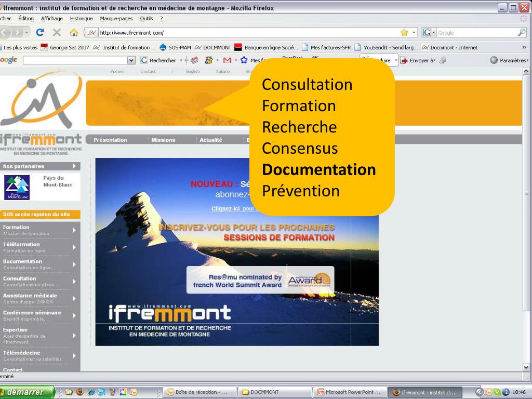Open Docmmont - Internet bookmark
Image resolution: width=532 pixels, height=399 pixels.
tap(449, 47)
